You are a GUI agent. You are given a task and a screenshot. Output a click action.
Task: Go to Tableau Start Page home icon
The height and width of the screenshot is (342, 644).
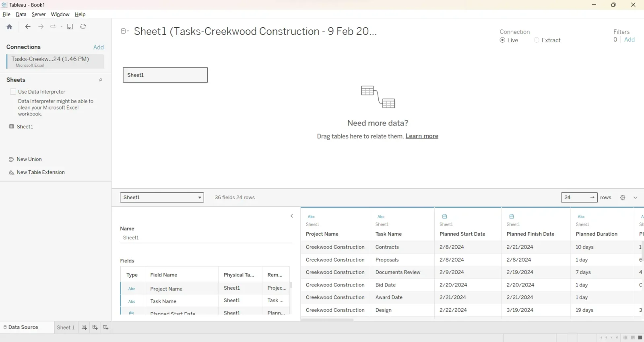coord(9,27)
